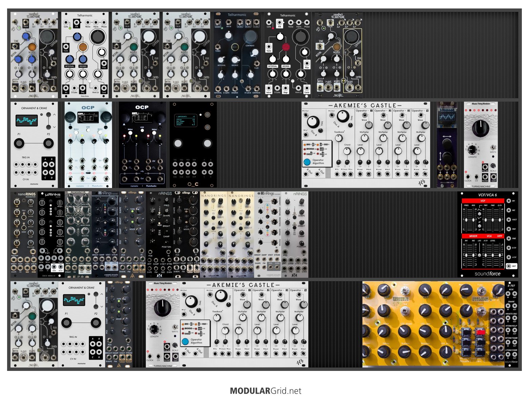
Task: Select the ZeroScope module
Action: click(447, 145)
